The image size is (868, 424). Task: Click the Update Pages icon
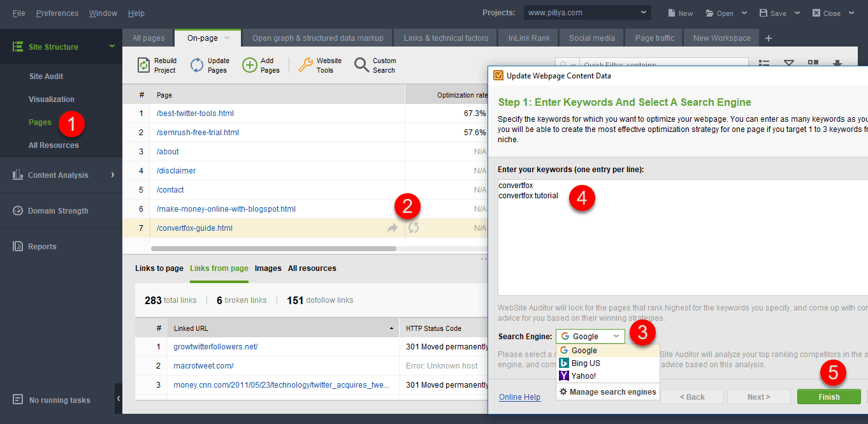pos(198,65)
